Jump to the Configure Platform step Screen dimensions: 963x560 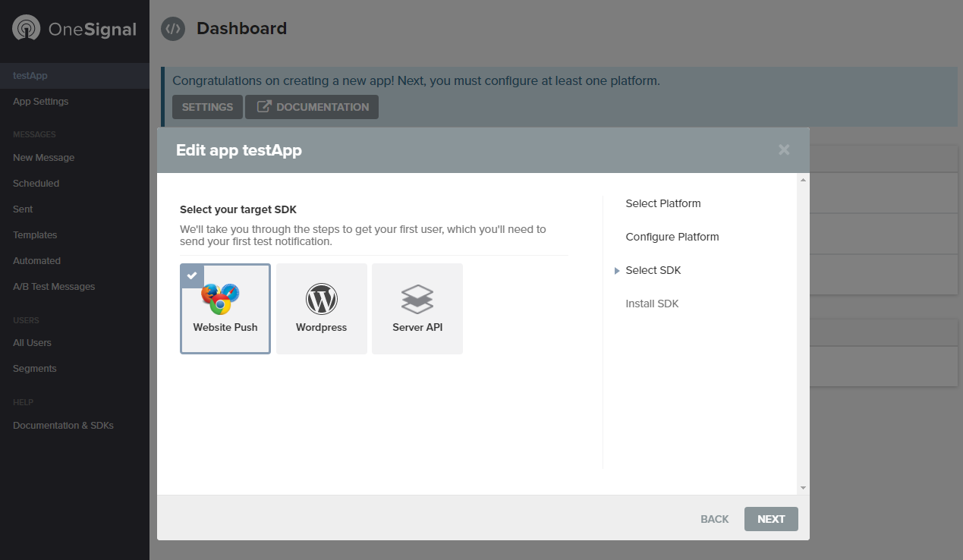pos(672,237)
